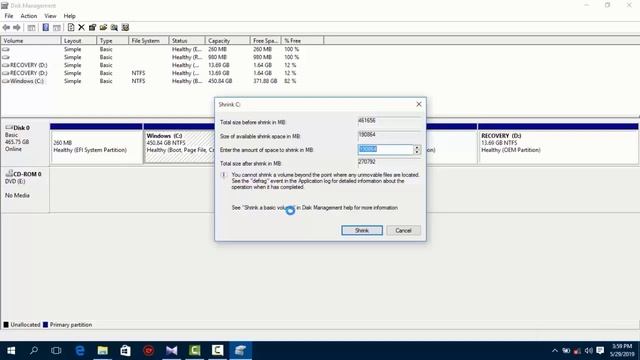
Task: Open the Help menu
Action: (69, 16)
